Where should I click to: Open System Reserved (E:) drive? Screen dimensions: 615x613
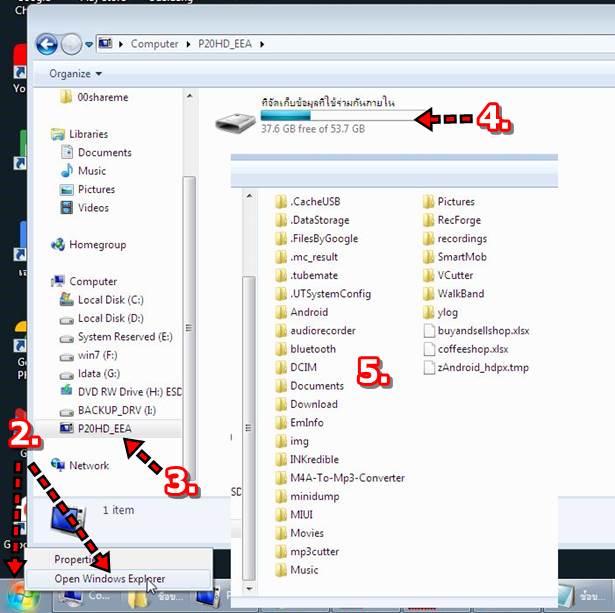(116, 337)
